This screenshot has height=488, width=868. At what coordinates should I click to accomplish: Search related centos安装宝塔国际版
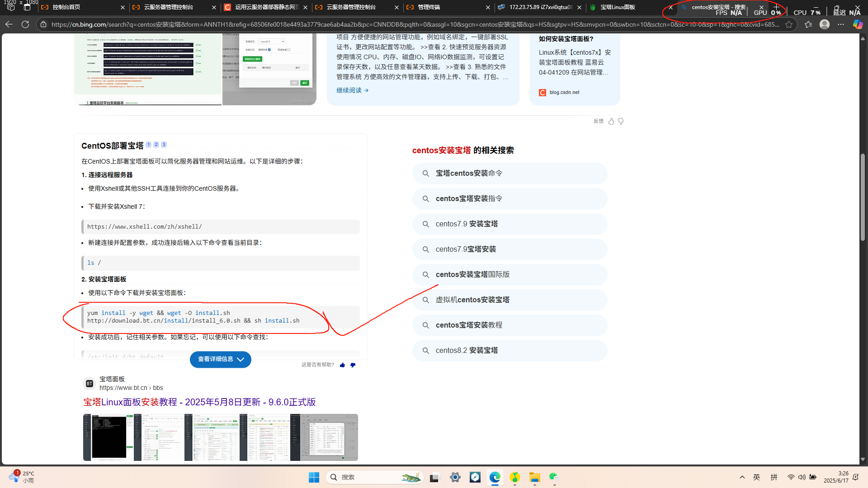(x=509, y=274)
